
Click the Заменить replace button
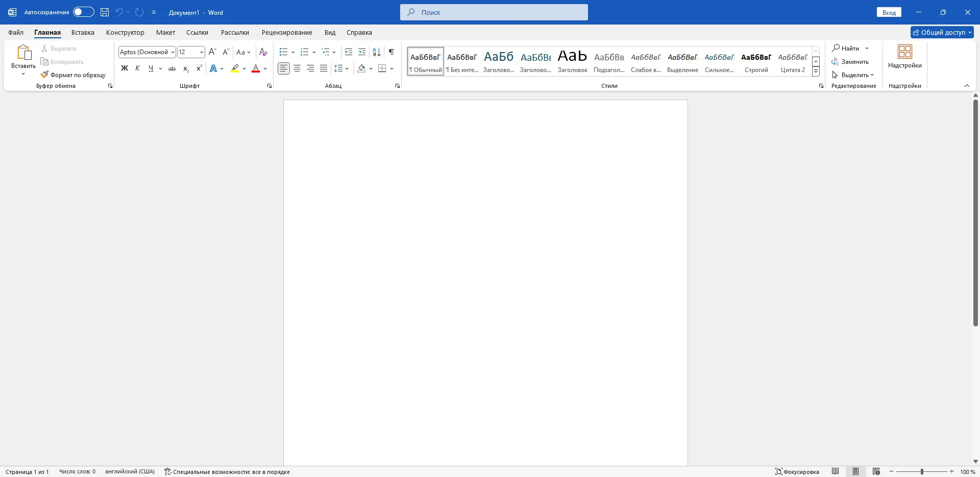click(850, 62)
